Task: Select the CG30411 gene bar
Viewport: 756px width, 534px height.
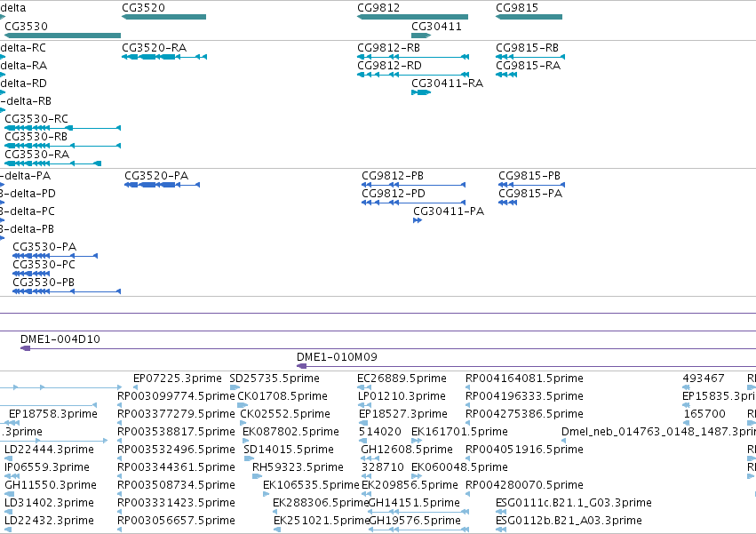Action: click(x=421, y=36)
